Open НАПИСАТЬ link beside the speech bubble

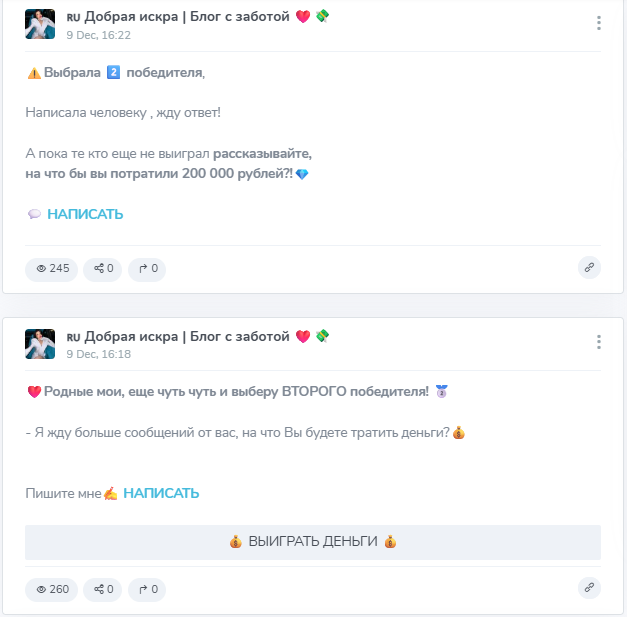[x=85, y=214]
